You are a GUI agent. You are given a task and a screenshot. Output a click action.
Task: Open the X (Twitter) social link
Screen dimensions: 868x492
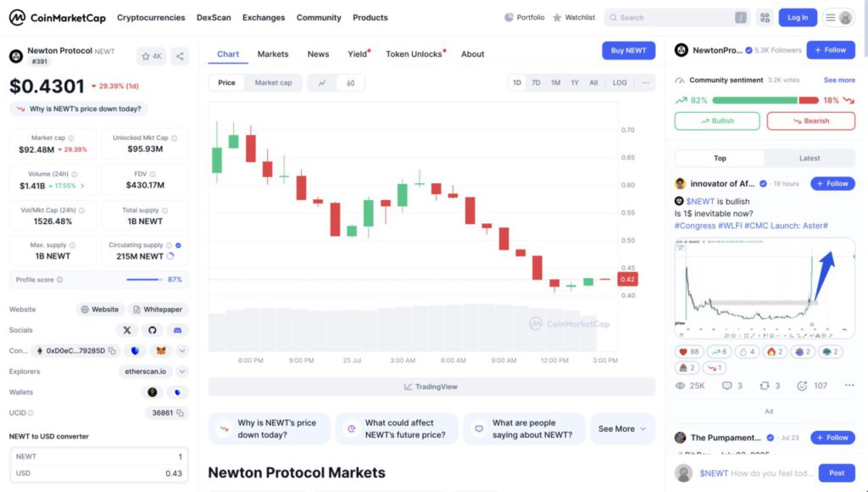[127, 330]
